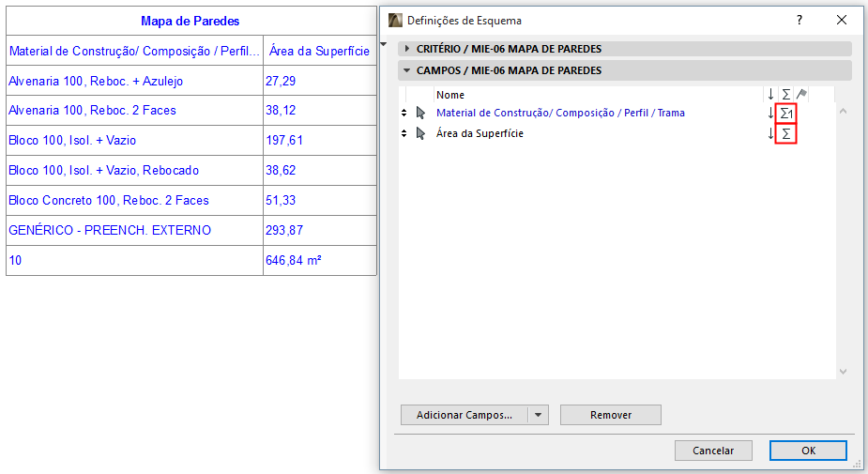The width and height of the screenshot is (868, 474).
Task: Select cell Bloco 100, Isol. + Vazio, Rebocado
Action: pos(134,170)
